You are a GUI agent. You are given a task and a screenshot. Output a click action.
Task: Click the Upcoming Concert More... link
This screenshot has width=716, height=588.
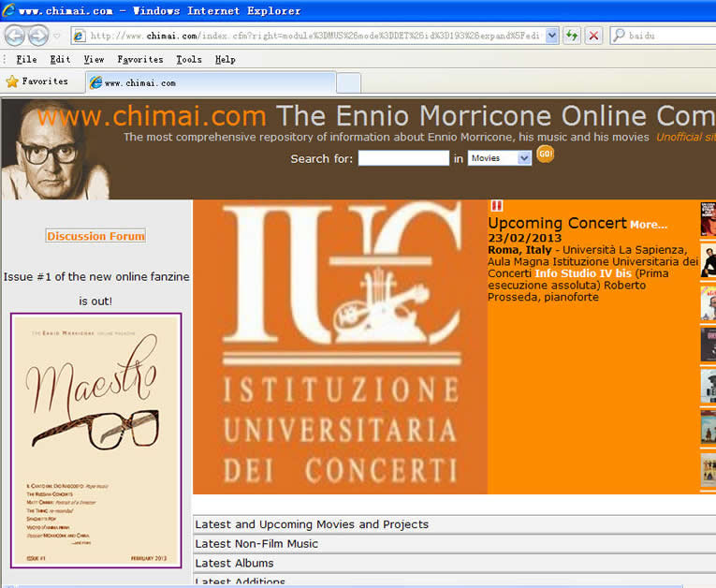coord(649,225)
